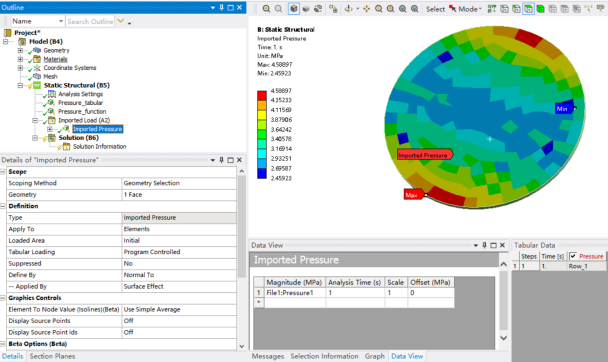Viewport: 608px width, 362px height.
Task: Switch to the Section Planes tab
Action: pyautogui.click(x=52, y=356)
